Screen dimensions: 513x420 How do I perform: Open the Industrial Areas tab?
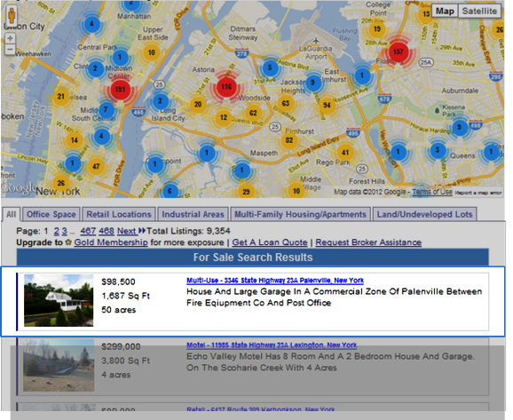(x=193, y=214)
